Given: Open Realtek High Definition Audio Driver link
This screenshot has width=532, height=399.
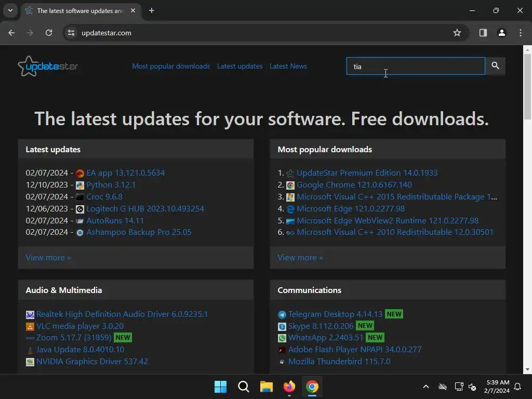Looking at the screenshot, I should 122,314.
